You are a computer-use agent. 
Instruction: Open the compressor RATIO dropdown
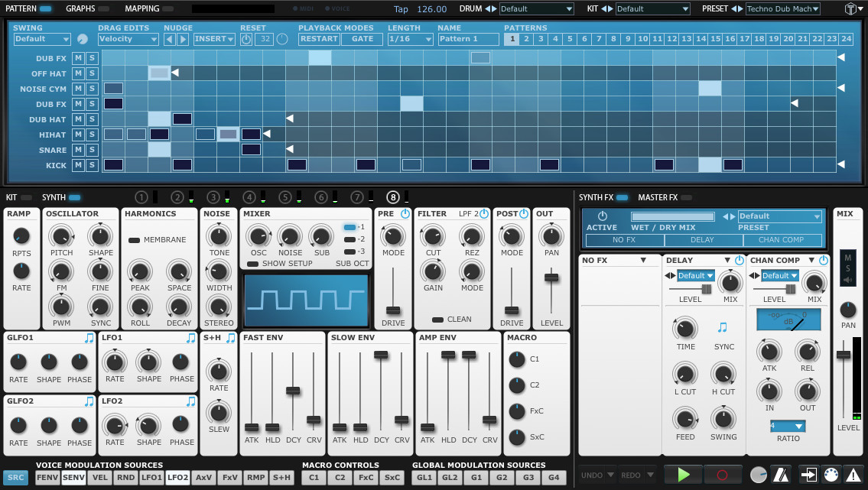pos(788,426)
